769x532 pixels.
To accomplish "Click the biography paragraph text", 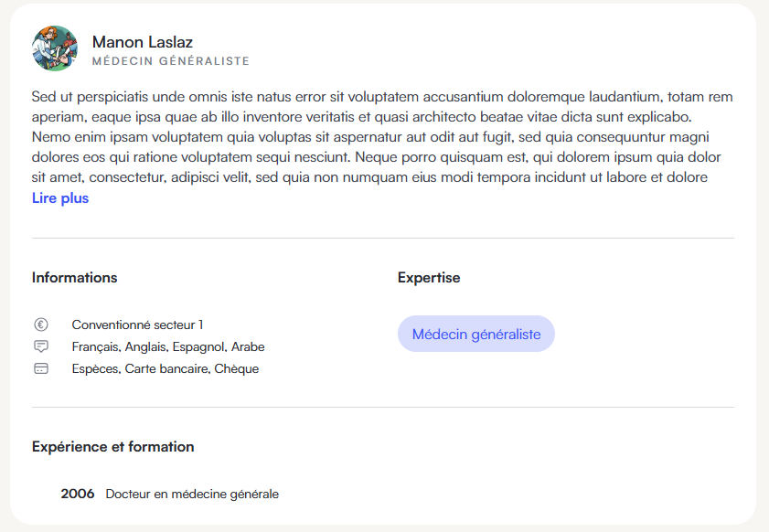I will click(382, 137).
